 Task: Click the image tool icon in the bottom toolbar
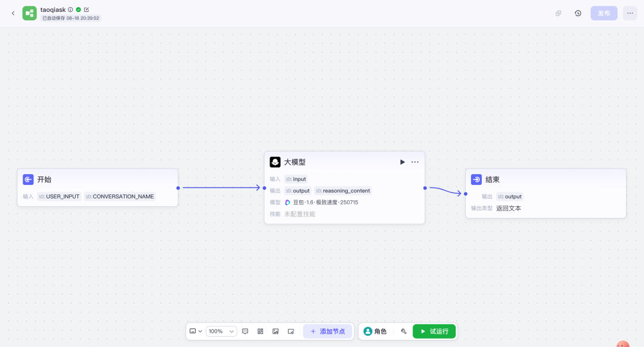(275, 331)
